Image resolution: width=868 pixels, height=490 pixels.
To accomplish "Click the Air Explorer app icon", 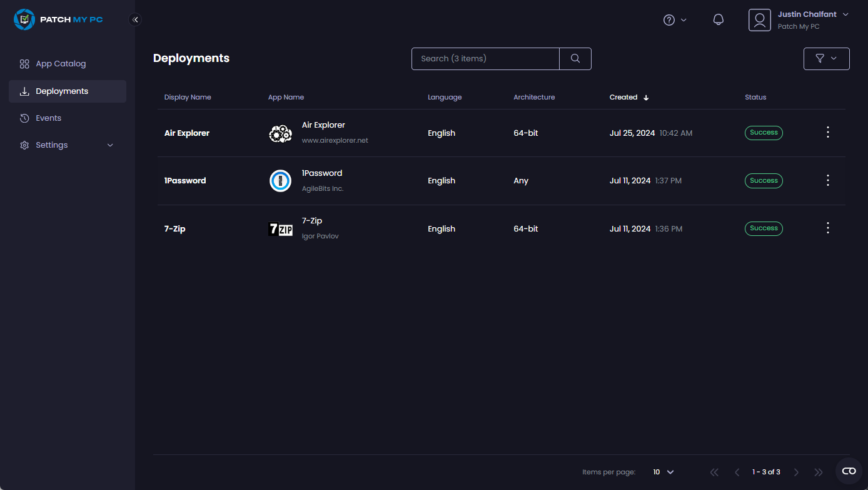I will [x=280, y=133].
